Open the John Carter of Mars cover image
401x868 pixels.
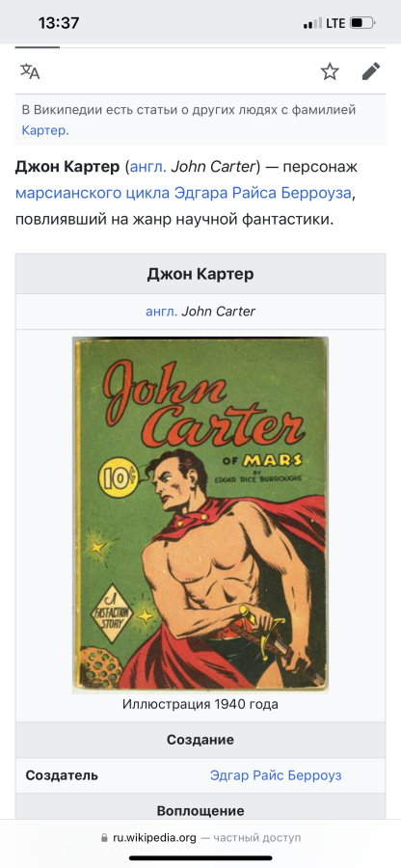point(200,515)
